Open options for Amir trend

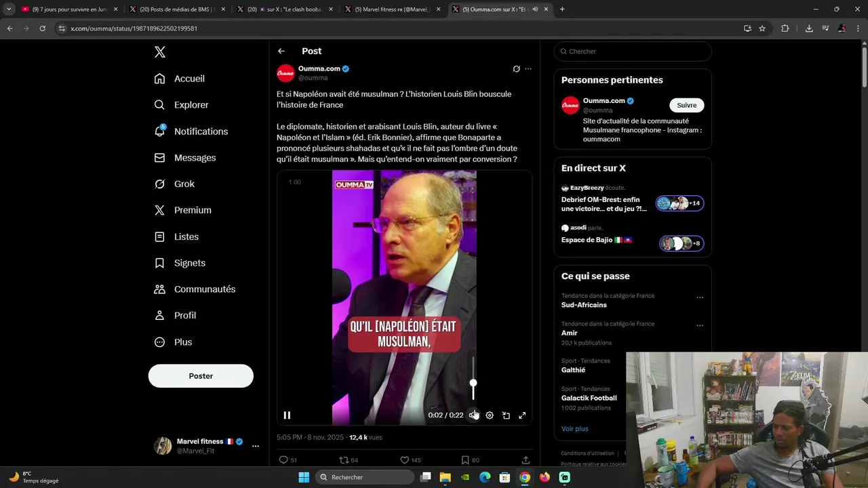(700, 325)
